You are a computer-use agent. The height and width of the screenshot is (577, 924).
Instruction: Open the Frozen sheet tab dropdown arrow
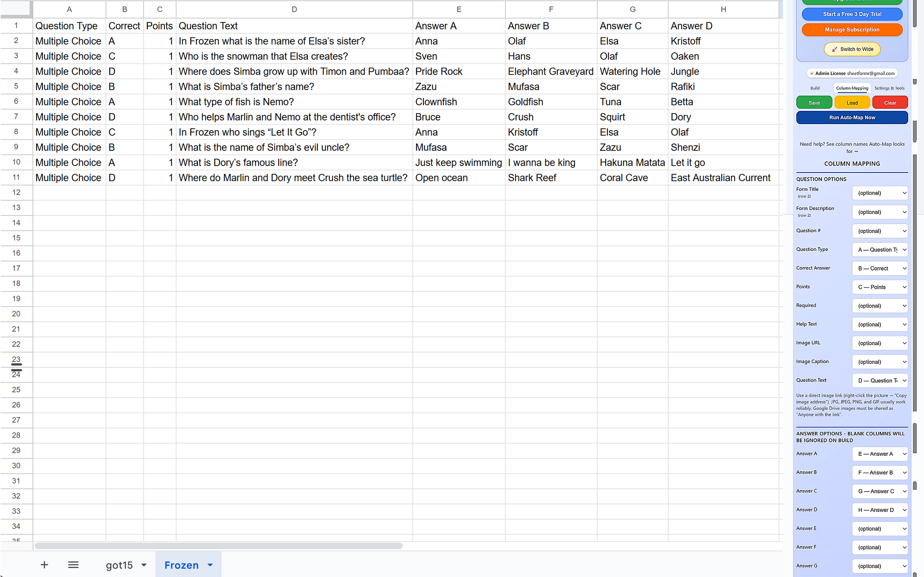[x=210, y=565]
